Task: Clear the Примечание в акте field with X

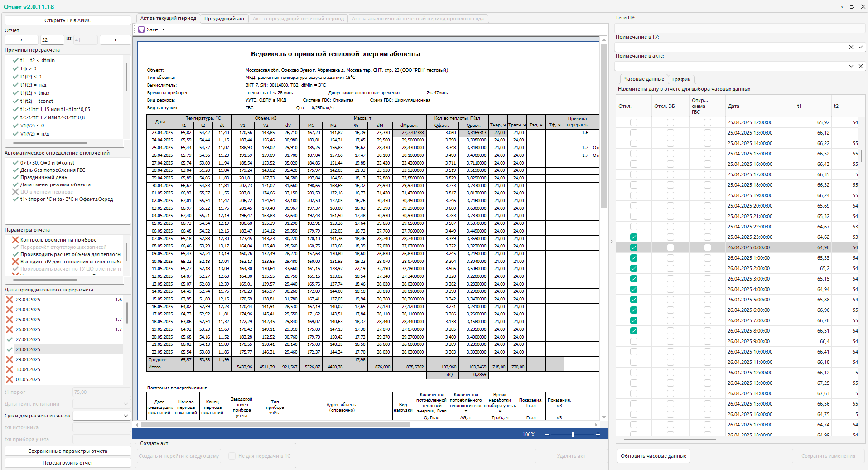Action: click(860, 66)
